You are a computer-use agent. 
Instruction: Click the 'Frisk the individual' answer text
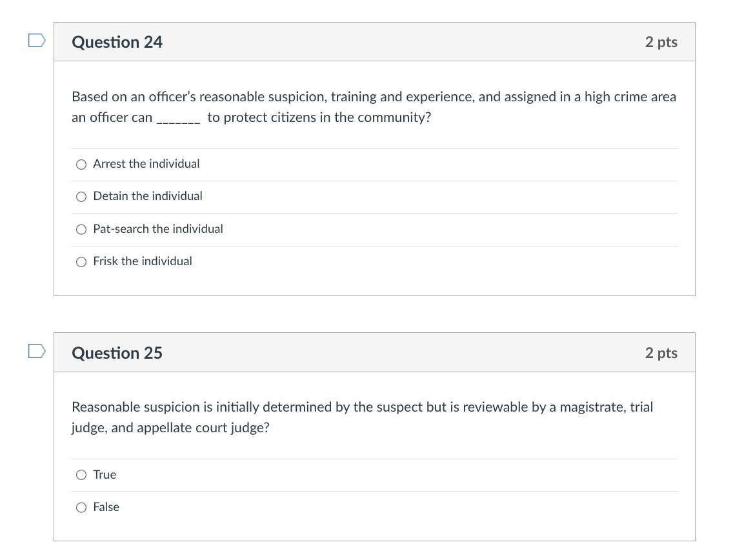[x=143, y=261]
